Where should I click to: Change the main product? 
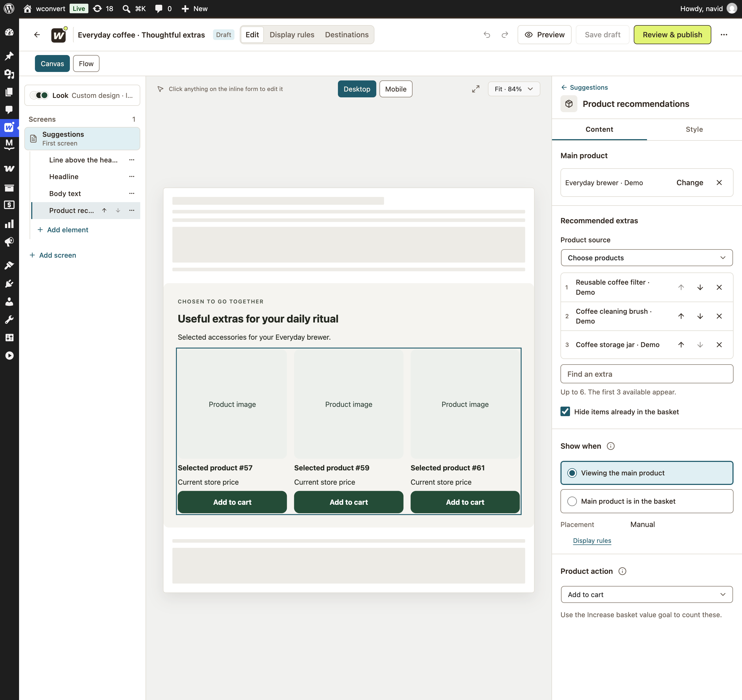(689, 183)
